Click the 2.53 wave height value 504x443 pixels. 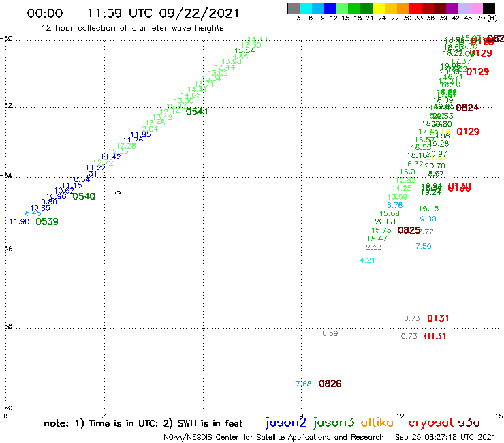(374, 247)
